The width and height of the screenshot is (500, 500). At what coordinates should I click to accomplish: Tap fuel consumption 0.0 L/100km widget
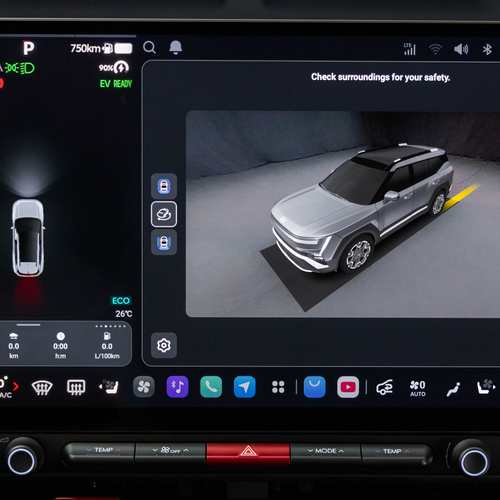tap(107, 346)
